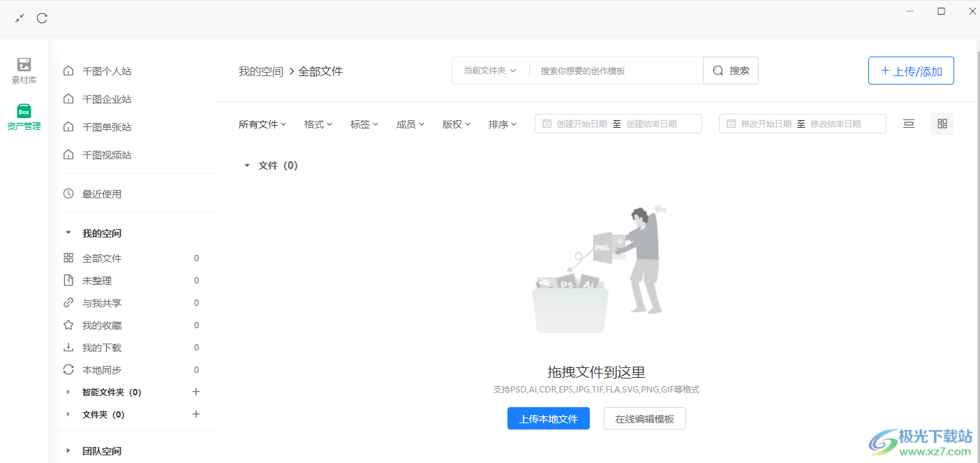Screen dimensions: 980x463
Task: Click the grid icon for 全部文件
Action: (x=68, y=258)
